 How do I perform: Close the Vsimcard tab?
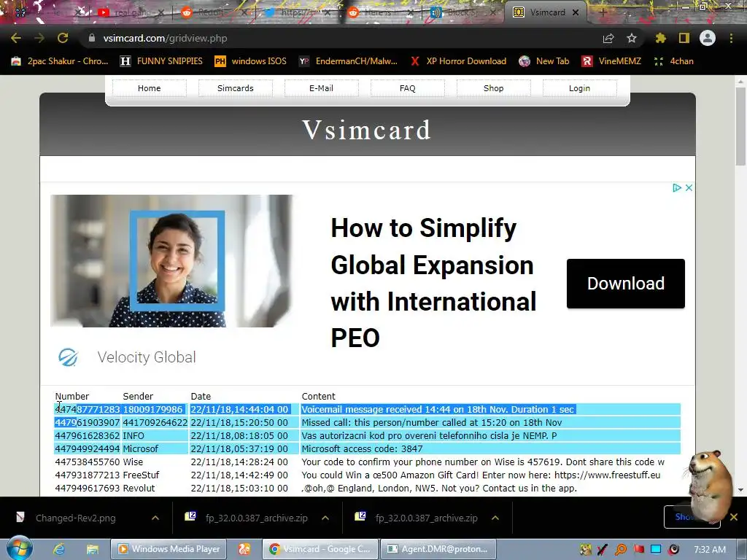(x=576, y=12)
